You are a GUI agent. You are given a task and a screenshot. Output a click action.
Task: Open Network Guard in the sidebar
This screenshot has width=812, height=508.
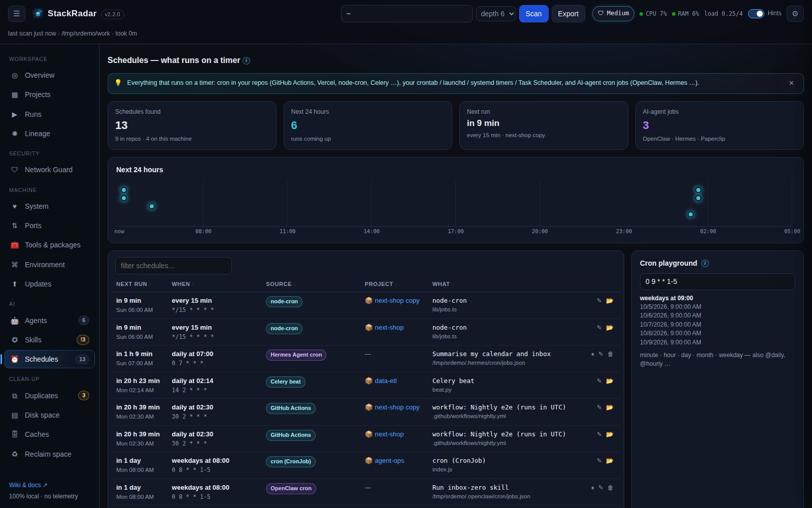(x=49, y=170)
